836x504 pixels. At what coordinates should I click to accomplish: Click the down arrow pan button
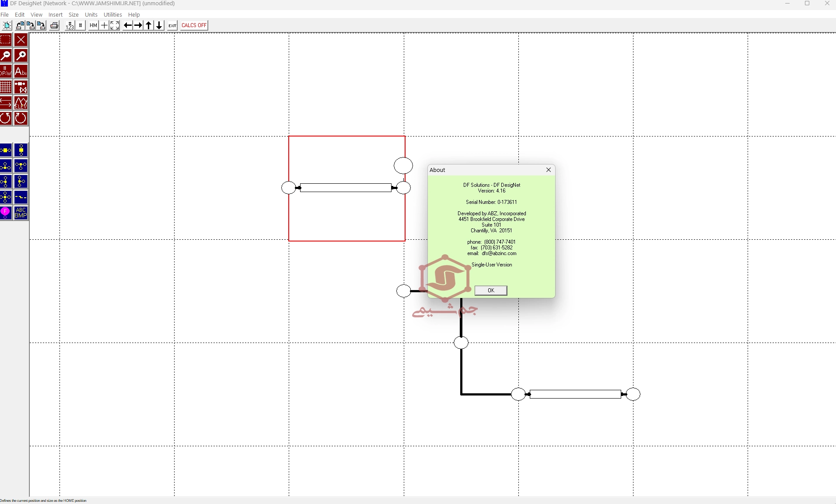pyautogui.click(x=159, y=25)
